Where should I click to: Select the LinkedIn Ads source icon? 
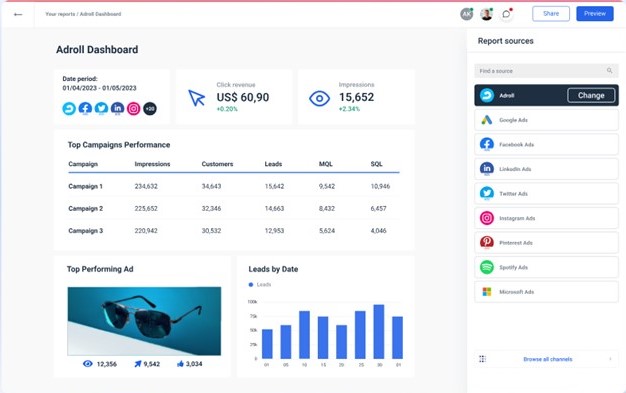(x=487, y=169)
